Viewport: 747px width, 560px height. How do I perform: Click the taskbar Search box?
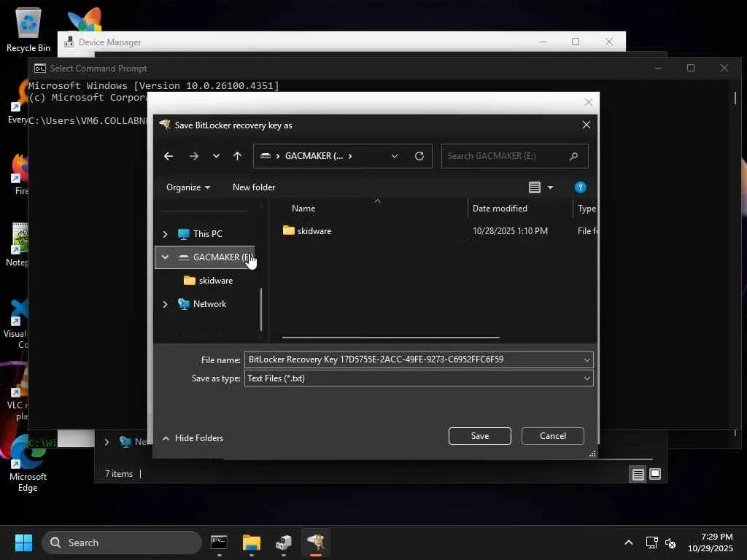click(122, 542)
